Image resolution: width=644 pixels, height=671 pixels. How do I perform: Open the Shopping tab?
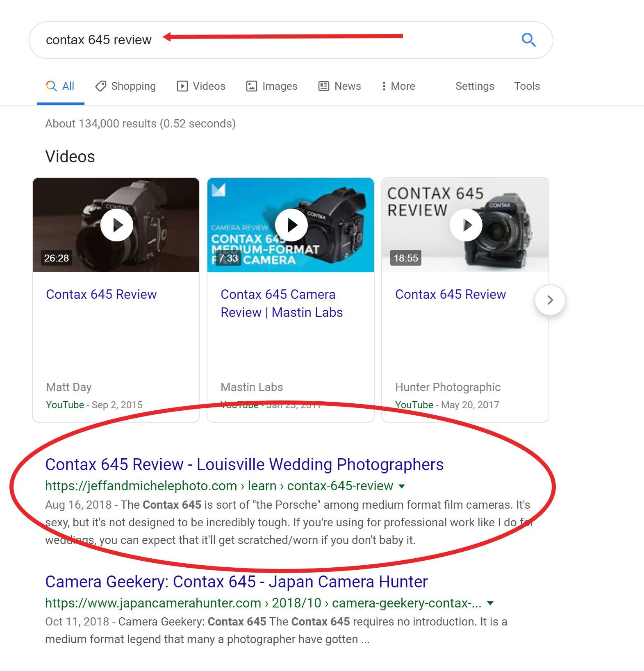click(125, 86)
